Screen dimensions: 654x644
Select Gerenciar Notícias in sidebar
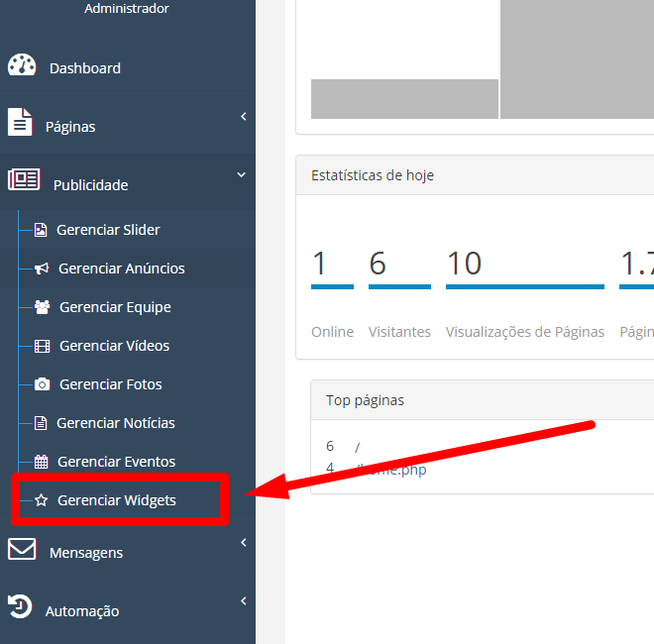click(115, 423)
